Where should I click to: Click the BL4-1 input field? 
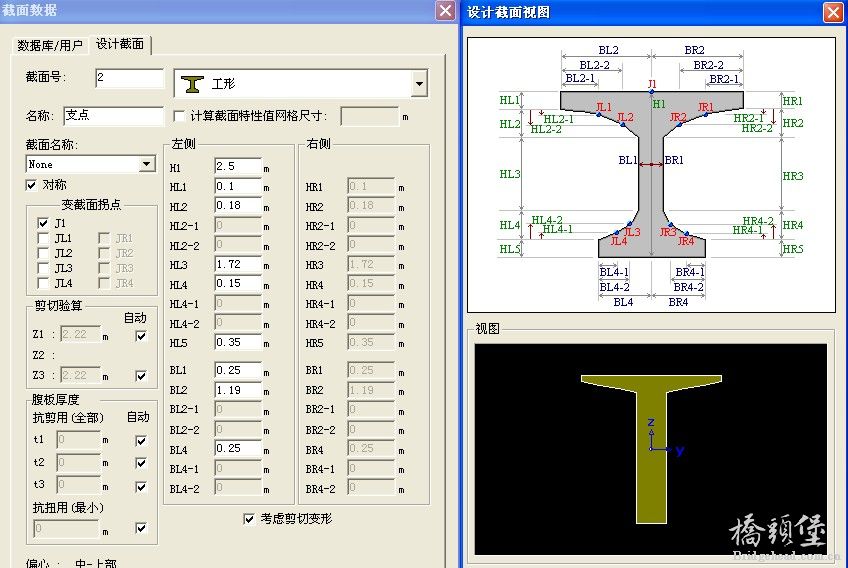tap(238, 468)
